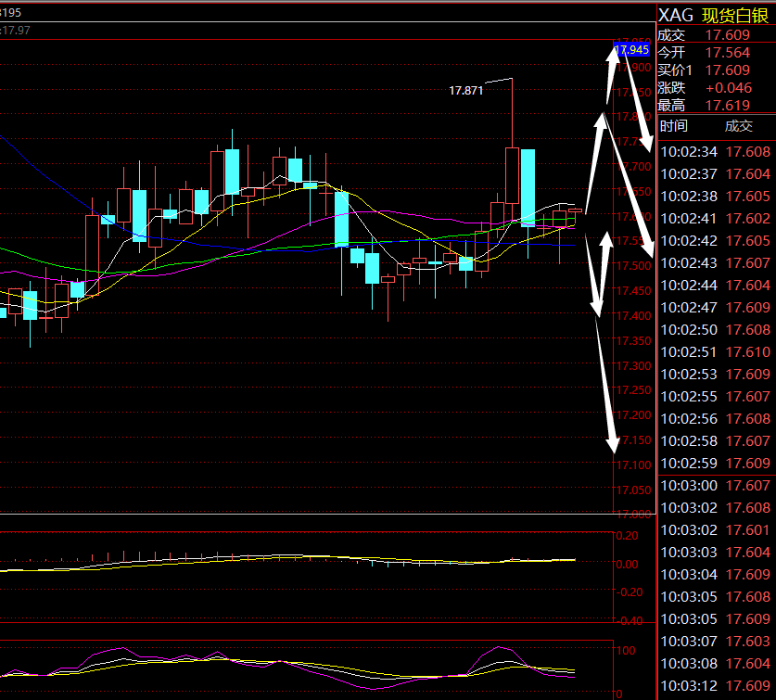Select the 10:03:02 tick priced 17.601

[x=716, y=530]
